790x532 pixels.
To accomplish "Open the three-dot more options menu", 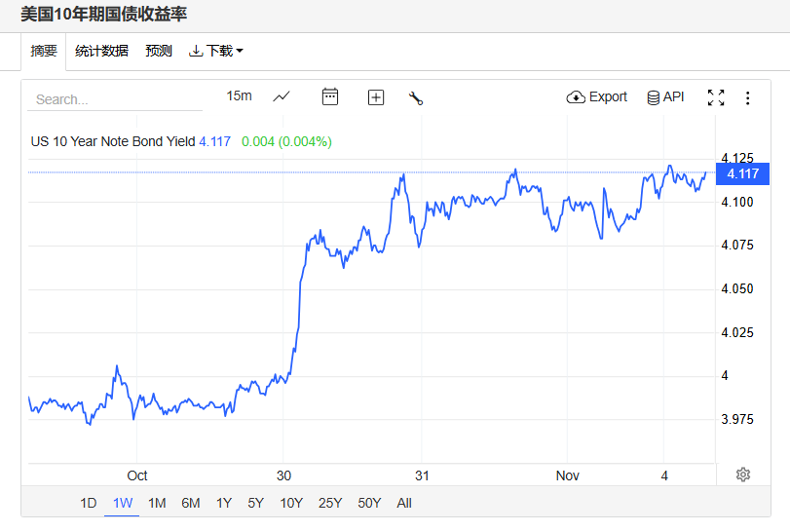I will tap(747, 97).
